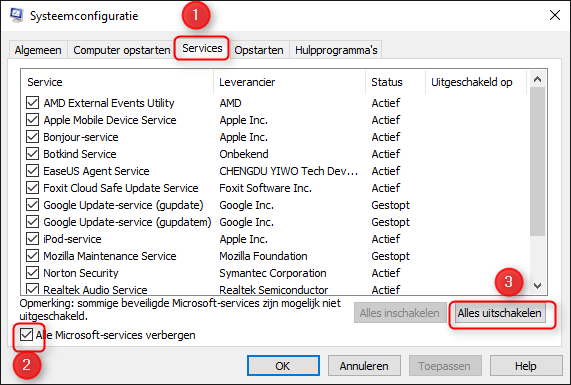This screenshot has width=571, height=385.
Task: Select the Opstarten tab
Action: click(259, 50)
